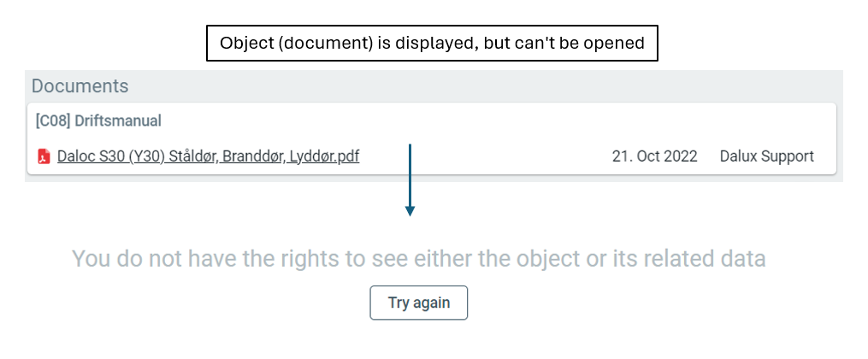Viewport: 868px width, 359px height.
Task: Select the [C08] Driftsmanual folder heading
Action: coord(98,121)
